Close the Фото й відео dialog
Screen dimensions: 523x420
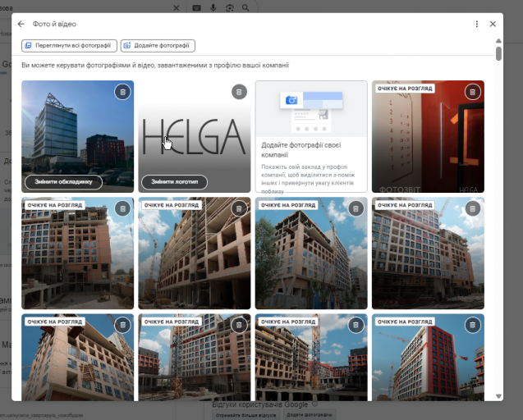(x=493, y=24)
